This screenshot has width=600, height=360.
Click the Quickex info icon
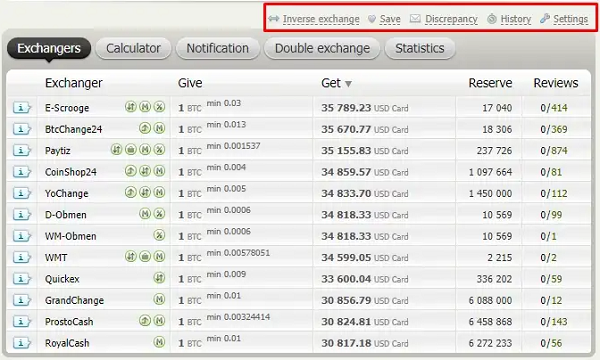click(22, 279)
